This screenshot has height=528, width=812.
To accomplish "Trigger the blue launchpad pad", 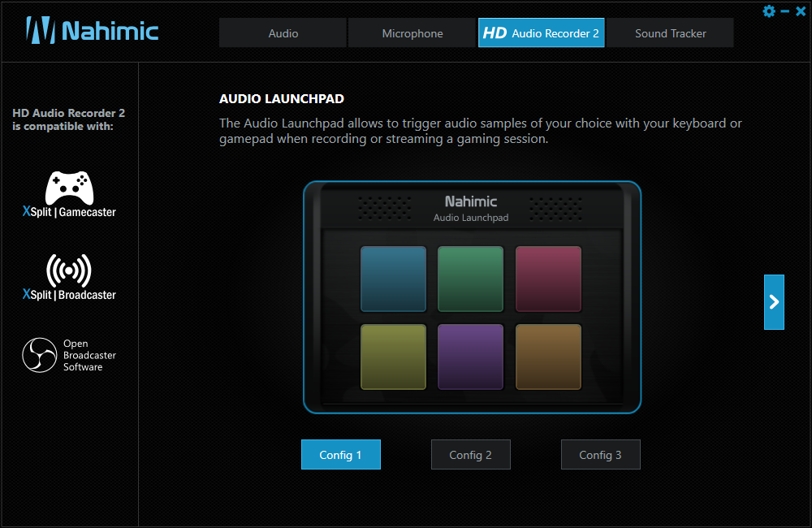I will point(393,279).
